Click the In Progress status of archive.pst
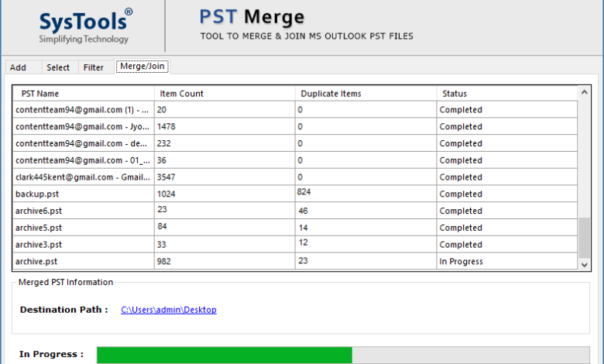This screenshot has width=604, height=364. [x=461, y=261]
